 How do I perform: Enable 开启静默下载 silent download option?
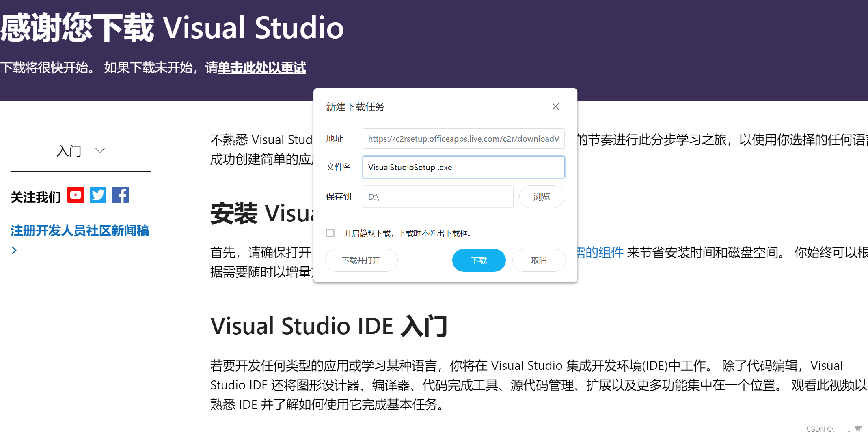330,233
